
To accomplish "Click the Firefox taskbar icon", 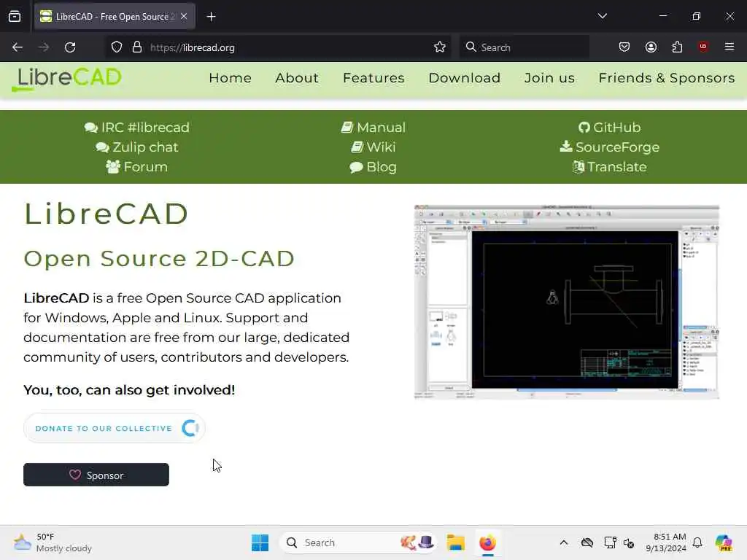I will point(487,542).
